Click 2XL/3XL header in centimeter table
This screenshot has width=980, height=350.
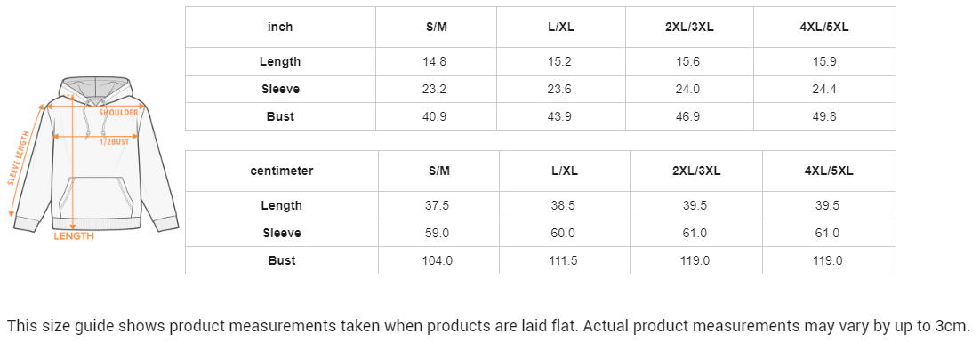696,171
